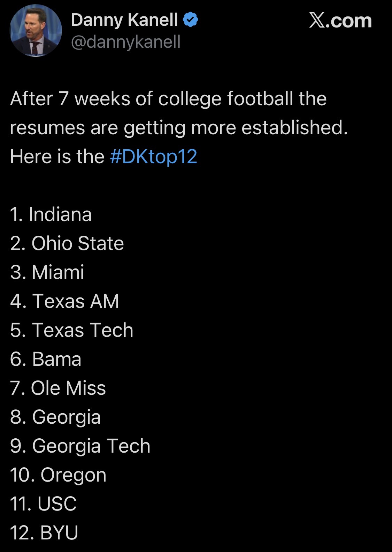Click the "resumes are getting more established" line

179,128
